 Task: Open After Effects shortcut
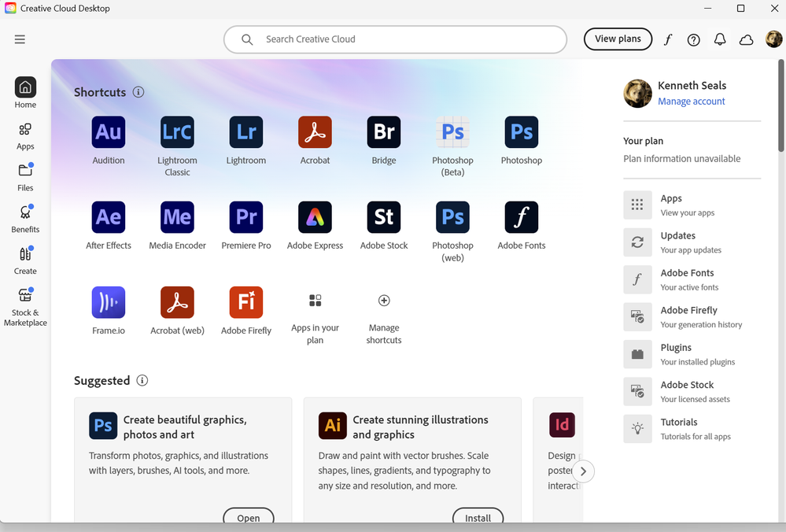[x=109, y=217]
